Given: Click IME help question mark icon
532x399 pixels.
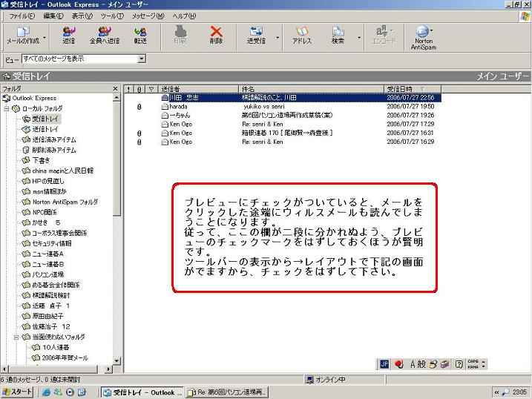Looking at the screenshot, I should (459, 364).
